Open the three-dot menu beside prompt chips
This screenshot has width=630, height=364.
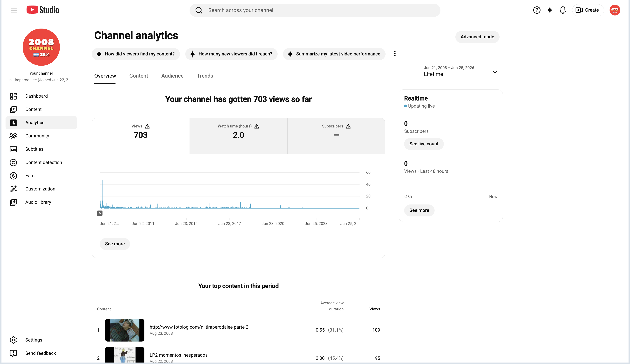(395, 53)
